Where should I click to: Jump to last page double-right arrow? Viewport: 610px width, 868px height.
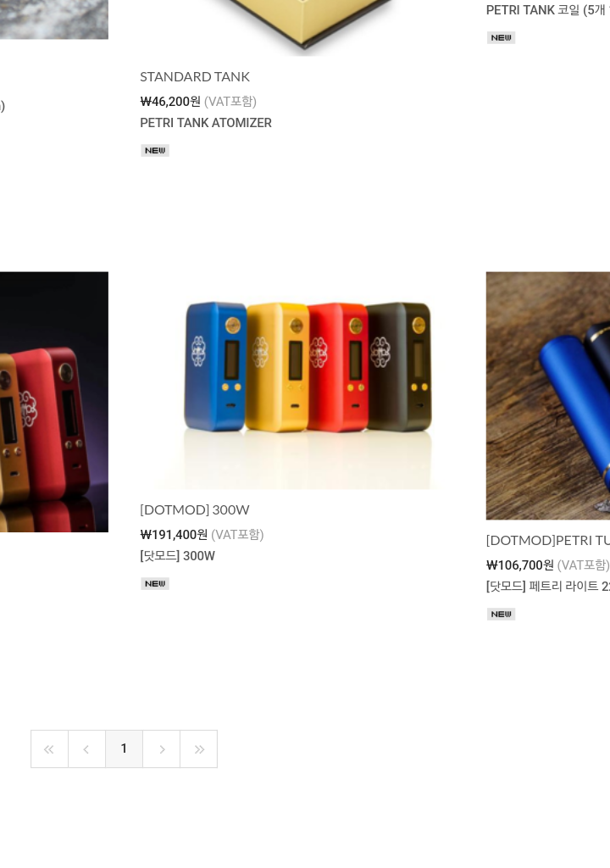click(199, 749)
